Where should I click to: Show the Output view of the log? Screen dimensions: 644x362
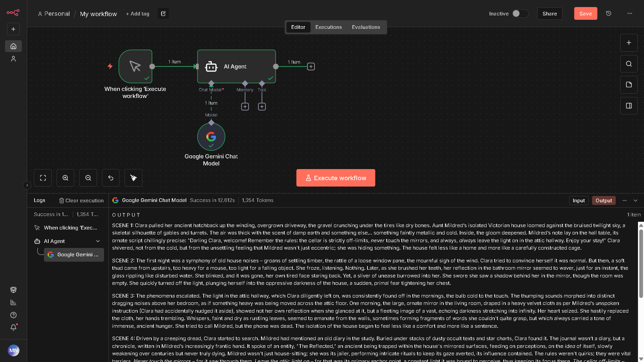click(604, 200)
